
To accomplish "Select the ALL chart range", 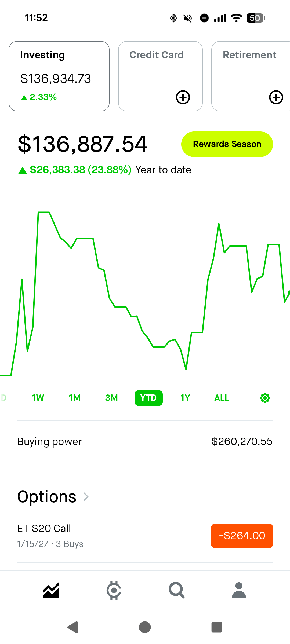I will [222, 398].
